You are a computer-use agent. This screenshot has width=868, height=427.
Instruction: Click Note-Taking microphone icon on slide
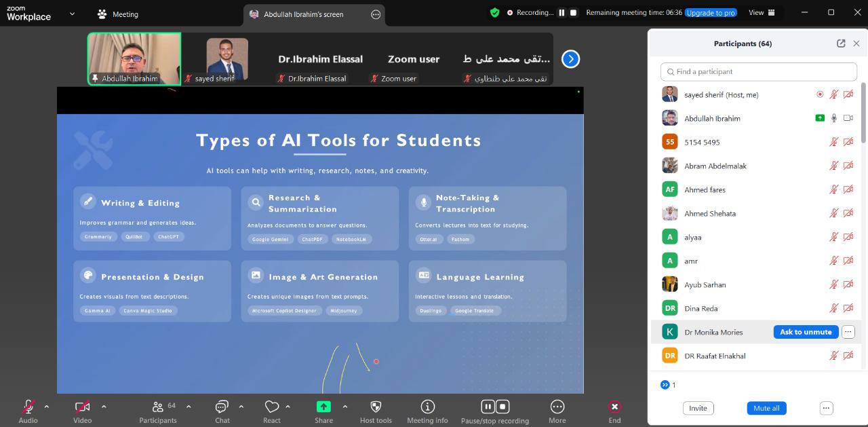point(423,202)
